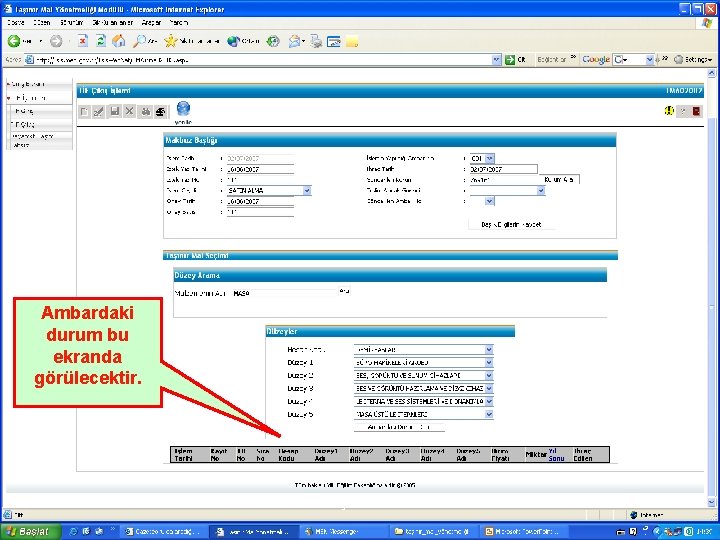Open the address bar dropdown arrow
720x540 pixels.
pos(496,60)
